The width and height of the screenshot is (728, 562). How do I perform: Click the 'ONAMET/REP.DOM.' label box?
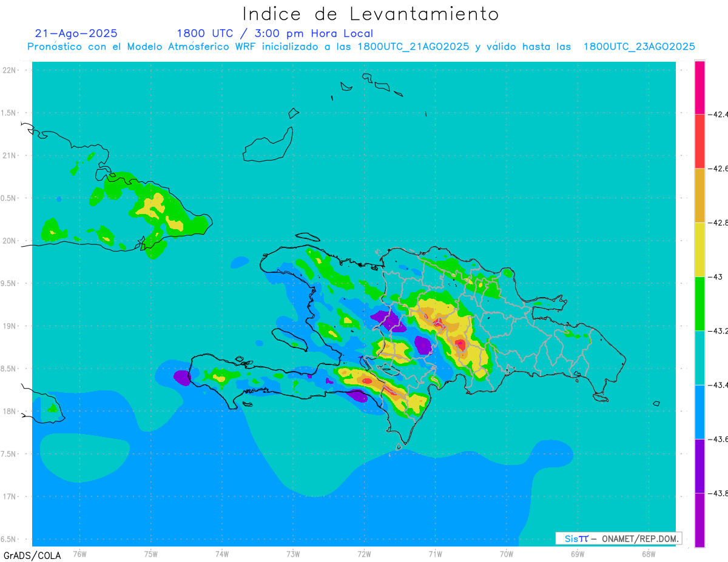[618, 538]
